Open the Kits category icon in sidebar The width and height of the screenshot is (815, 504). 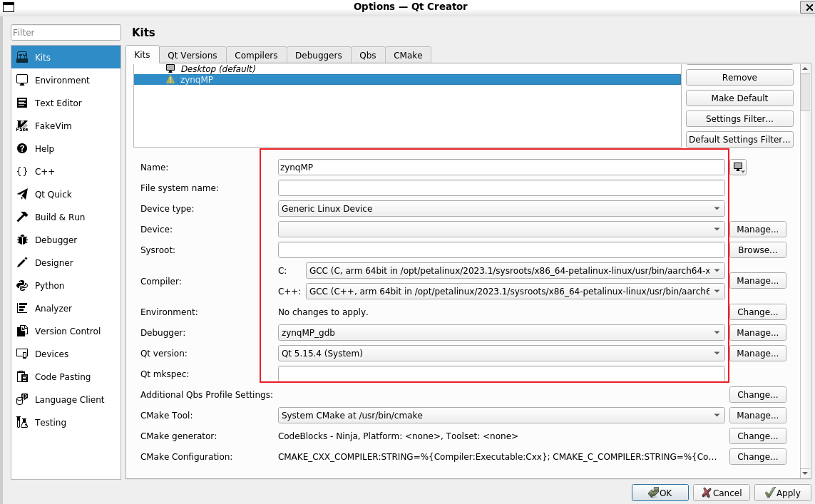(x=22, y=57)
